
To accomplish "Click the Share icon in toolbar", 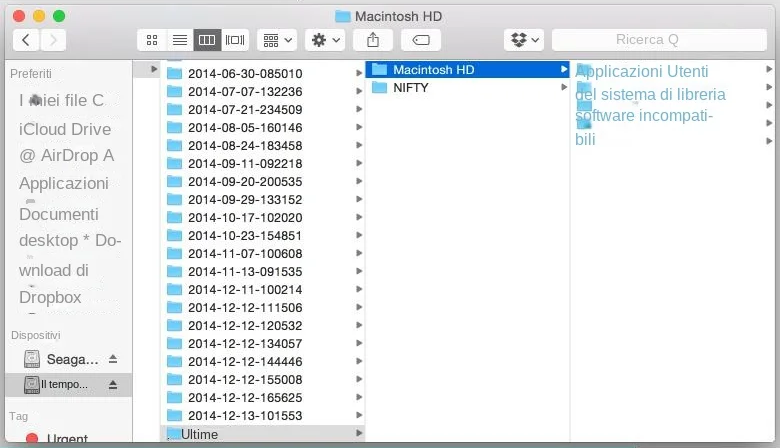I will (x=373, y=40).
